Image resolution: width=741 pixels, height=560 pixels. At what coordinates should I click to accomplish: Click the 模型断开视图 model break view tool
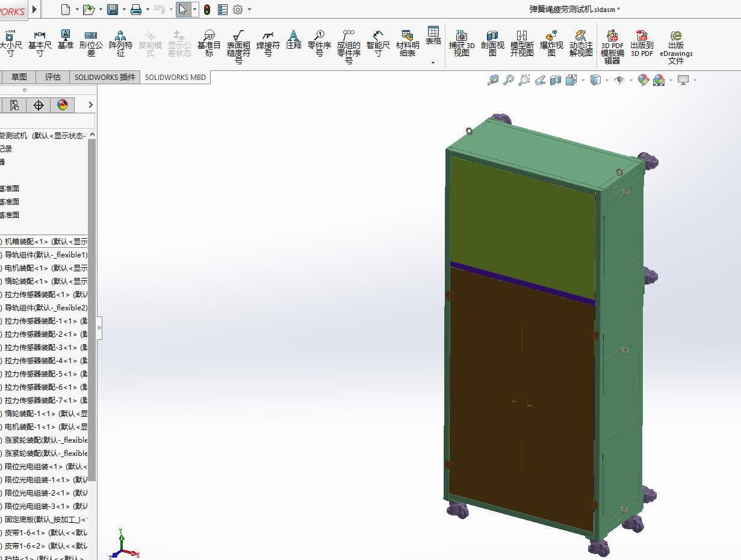[x=522, y=44]
